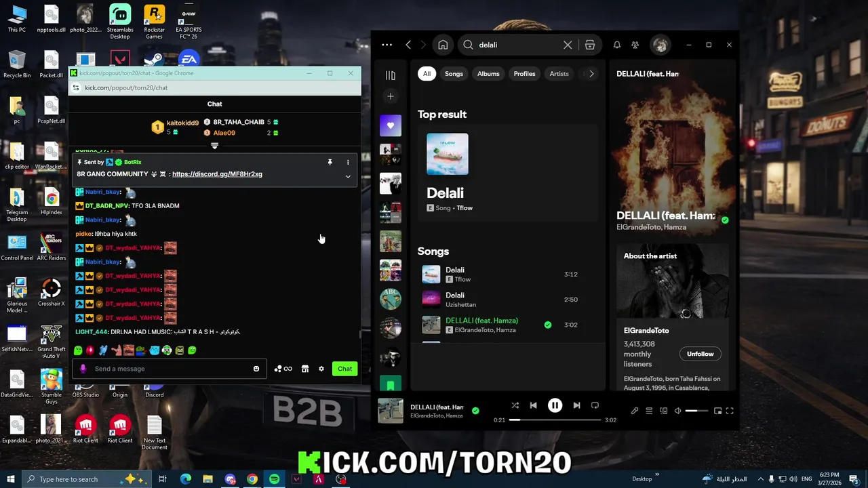868x488 pixels.
Task: Open Liked Songs heart playlist
Action: tap(391, 125)
